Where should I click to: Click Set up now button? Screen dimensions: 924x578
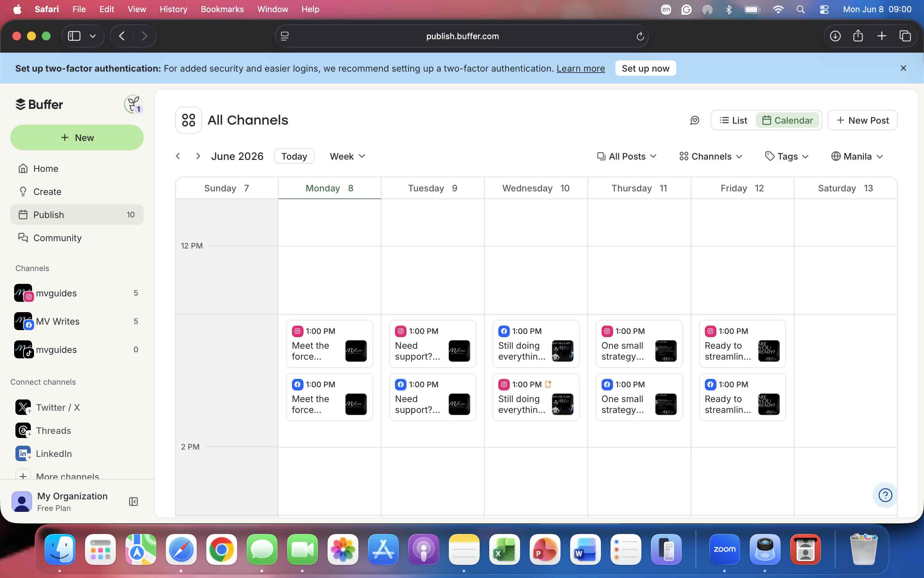click(645, 68)
